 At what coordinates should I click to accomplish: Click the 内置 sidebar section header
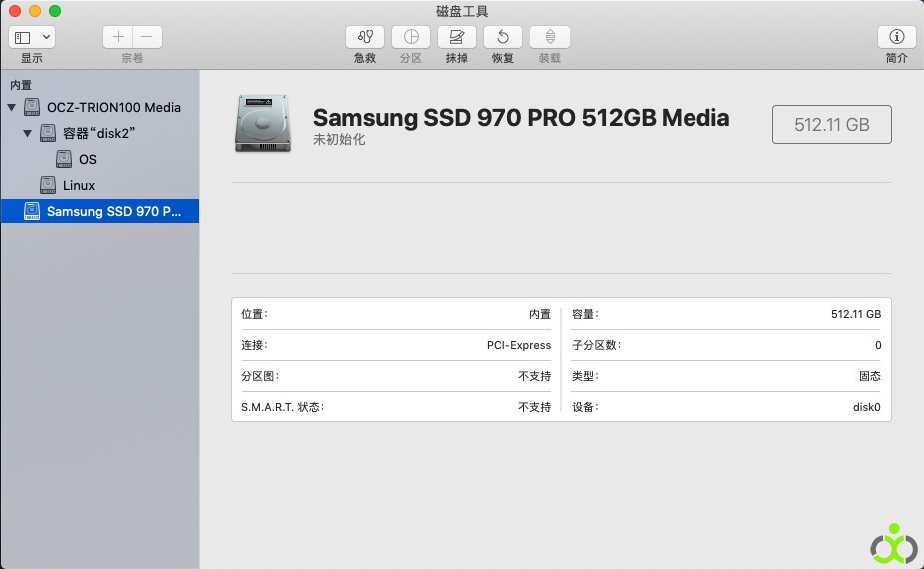21,85
